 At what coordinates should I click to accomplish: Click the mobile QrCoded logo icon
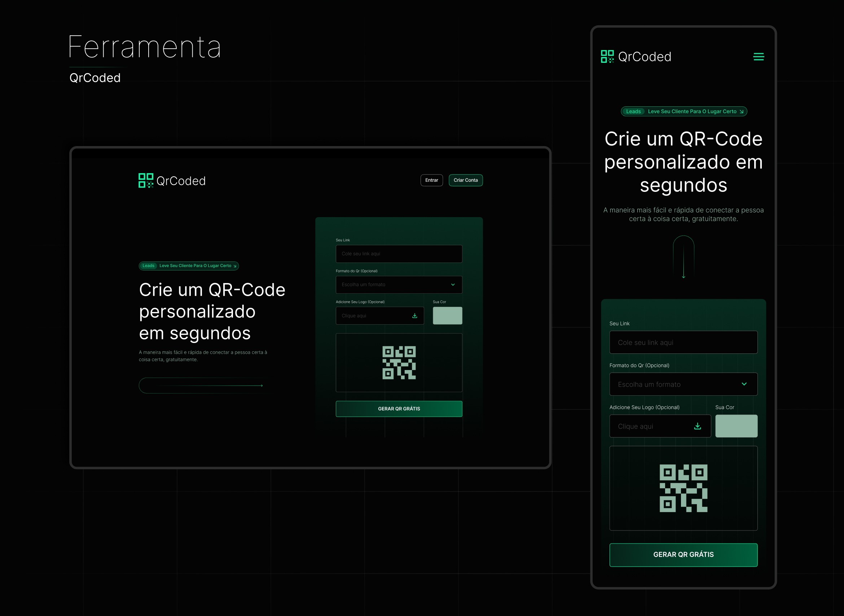pyautogui.click(x=607, y=57)
